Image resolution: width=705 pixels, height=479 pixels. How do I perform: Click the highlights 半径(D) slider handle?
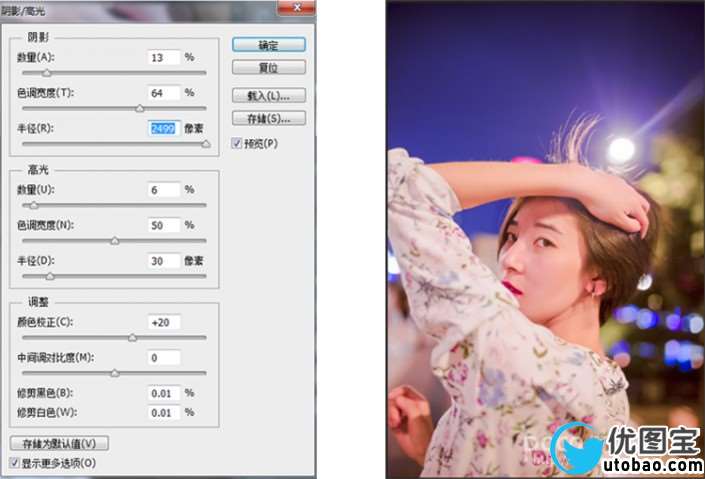pos(50,277)
